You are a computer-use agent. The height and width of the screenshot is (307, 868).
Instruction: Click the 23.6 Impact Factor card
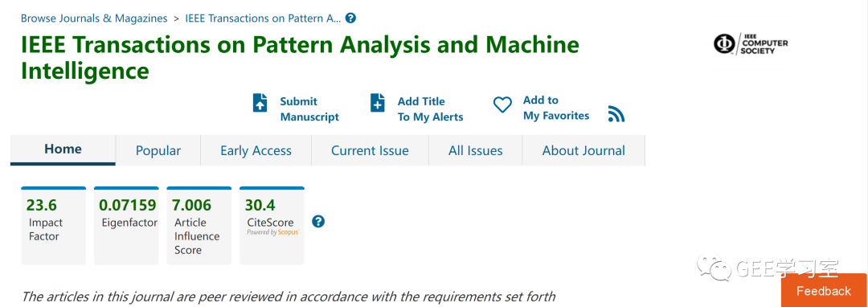(54, 226)
